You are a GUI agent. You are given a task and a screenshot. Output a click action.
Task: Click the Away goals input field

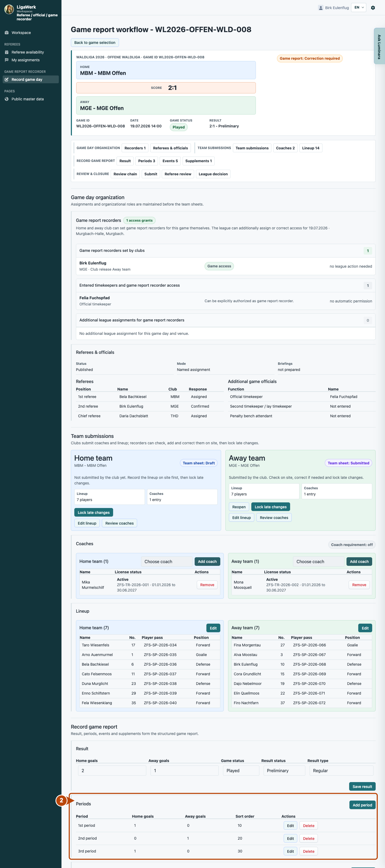pos(184,771)
